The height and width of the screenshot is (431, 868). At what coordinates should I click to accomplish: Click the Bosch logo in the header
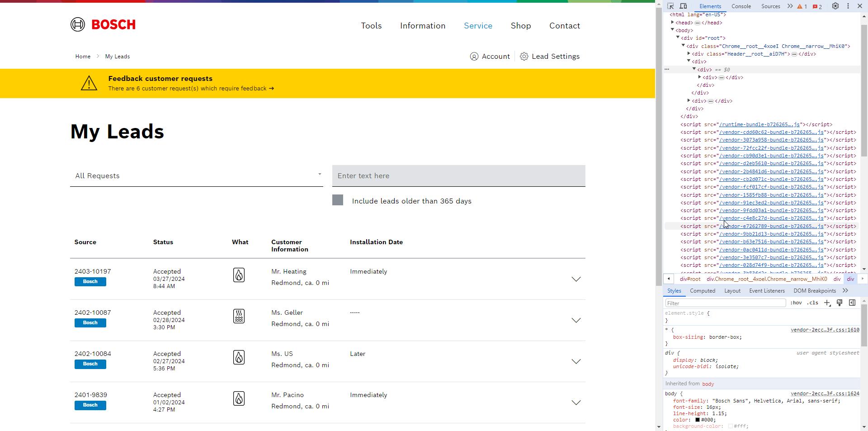(x=103, y=24)
